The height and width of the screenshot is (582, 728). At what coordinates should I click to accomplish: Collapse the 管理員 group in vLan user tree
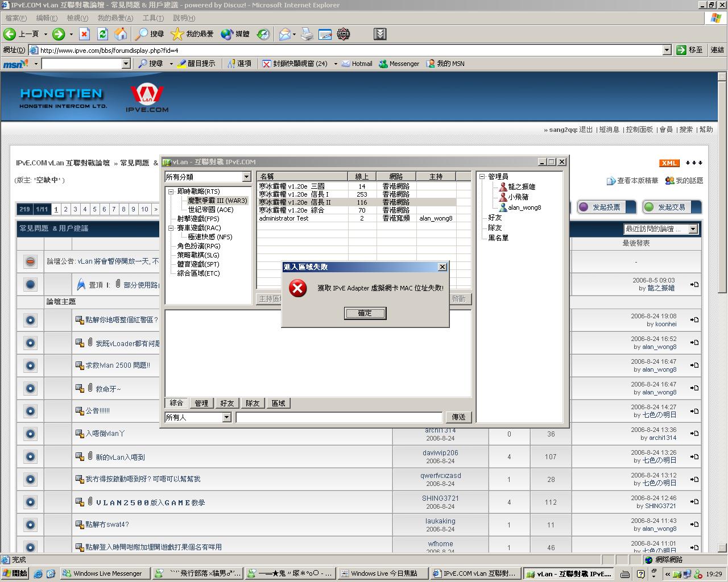(x=482, y=177)
